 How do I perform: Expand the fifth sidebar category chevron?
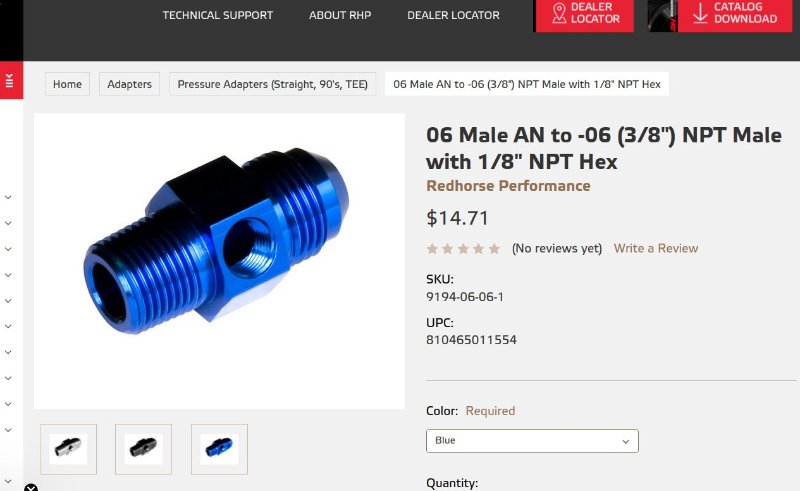click(8, 301)
